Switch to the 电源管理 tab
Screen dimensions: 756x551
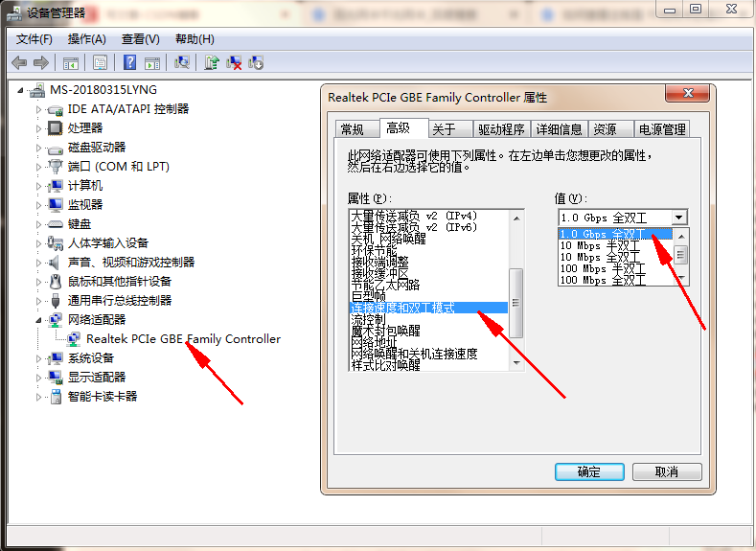click(662, 129)
